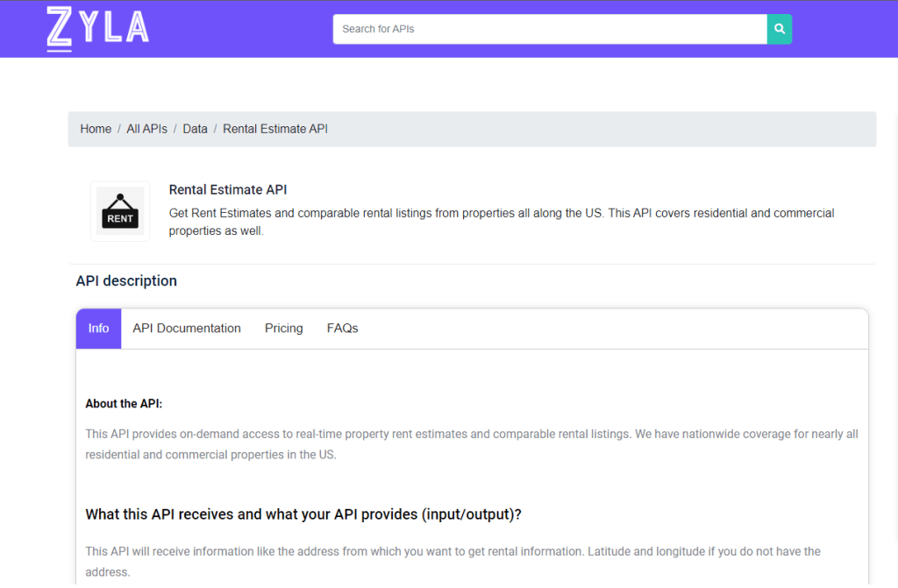This screenshot has height=588, width=898.
Task: Click the RENT sign API thumbnail
Action: (120, 211)
